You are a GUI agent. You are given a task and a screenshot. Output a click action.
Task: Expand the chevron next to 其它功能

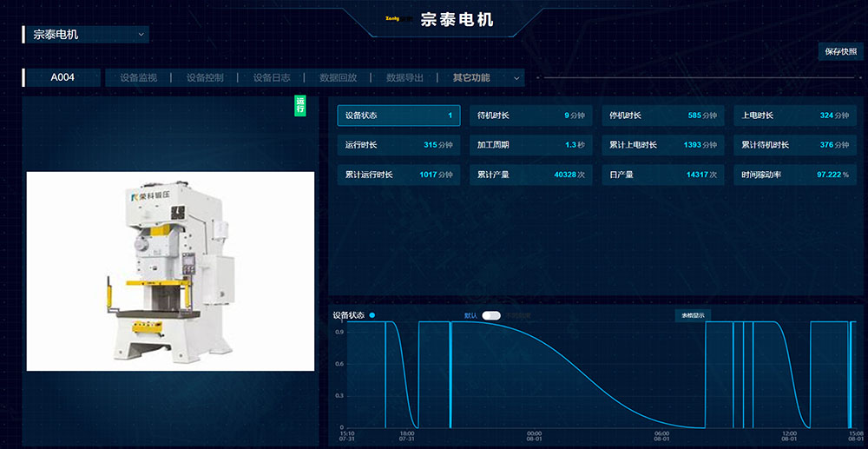coord(516,78)
